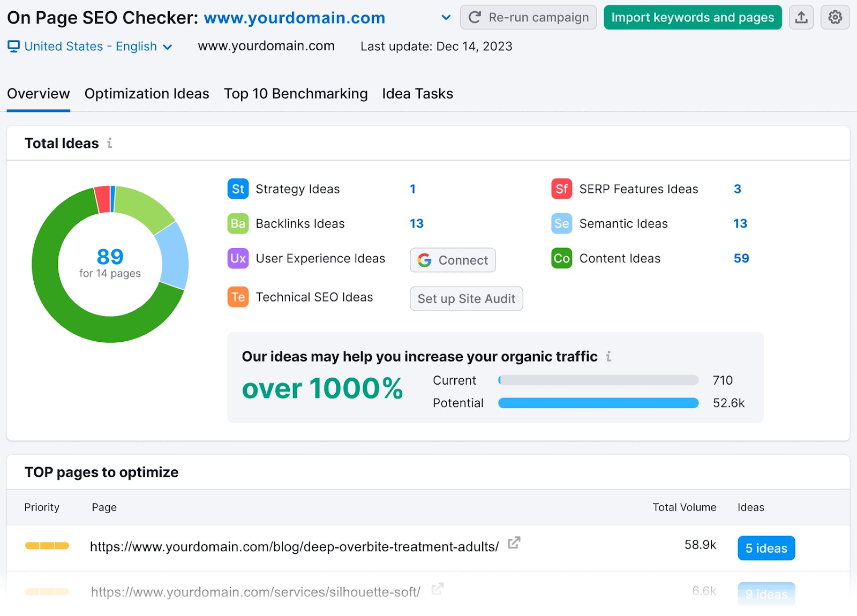Click the Strategy Ideas "St" icon
This screenshot has width=857, height=616.
pos(238,189)
